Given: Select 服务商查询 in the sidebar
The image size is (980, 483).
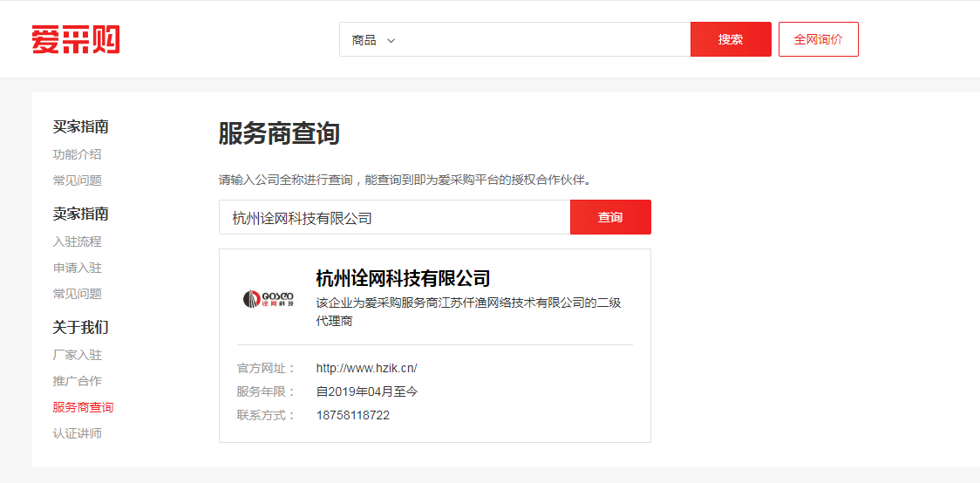Looking at the screenshot, I should pos(83,407).
